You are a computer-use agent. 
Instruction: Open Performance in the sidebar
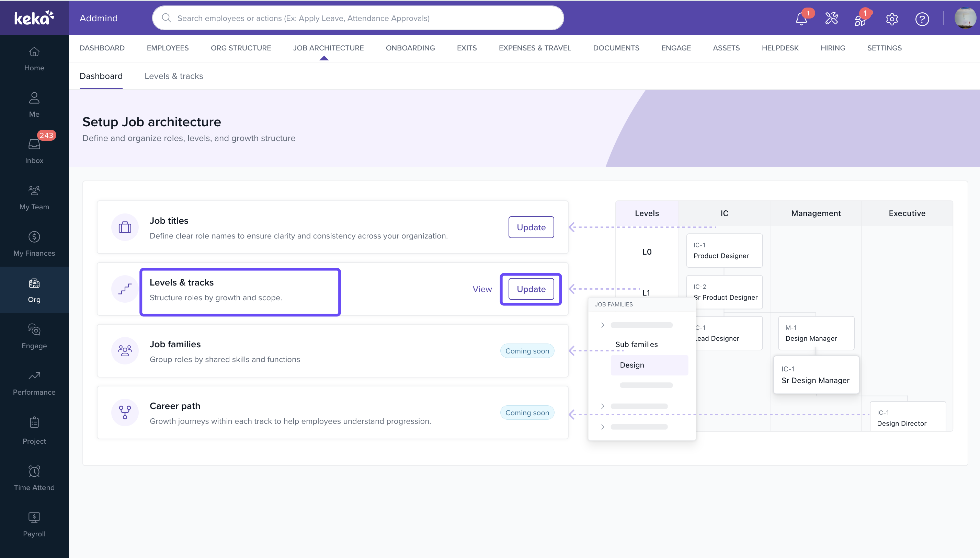tap(34, 383)
